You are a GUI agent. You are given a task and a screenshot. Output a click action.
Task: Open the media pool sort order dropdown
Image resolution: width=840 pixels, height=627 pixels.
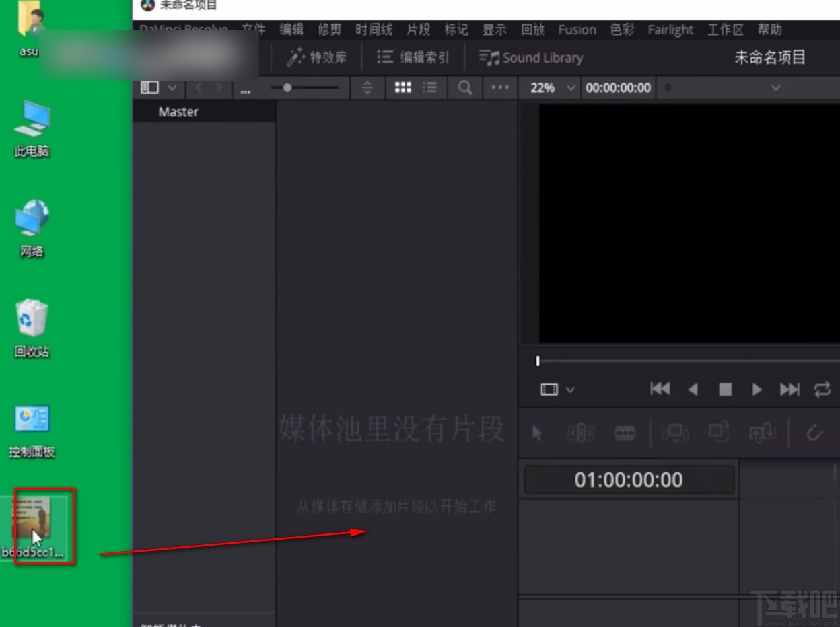(367, 87)
